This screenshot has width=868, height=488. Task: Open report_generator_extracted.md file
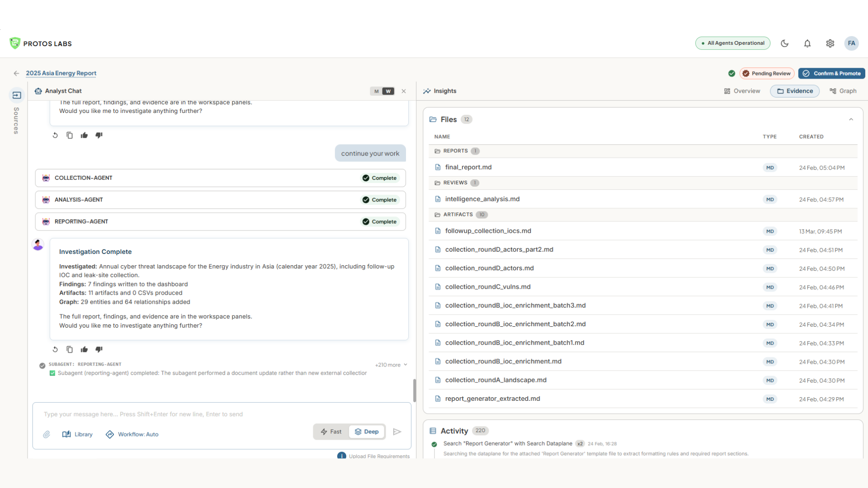click(643, 399)
